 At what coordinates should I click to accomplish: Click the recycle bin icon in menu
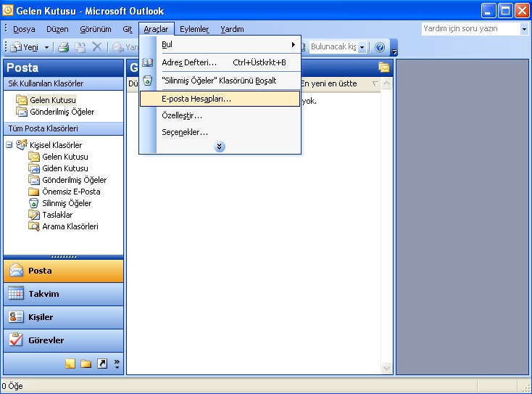tap(148, 81)
